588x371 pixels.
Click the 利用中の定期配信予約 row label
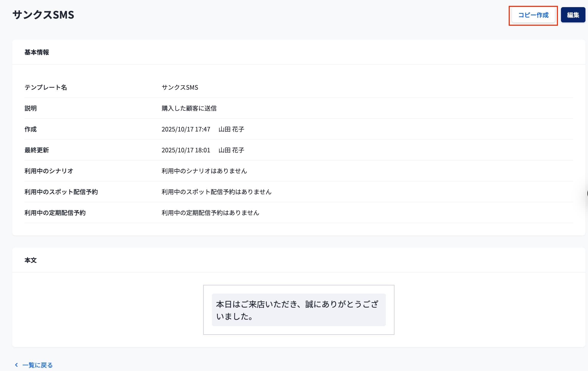pyautogui.click(x=55, y=213)
